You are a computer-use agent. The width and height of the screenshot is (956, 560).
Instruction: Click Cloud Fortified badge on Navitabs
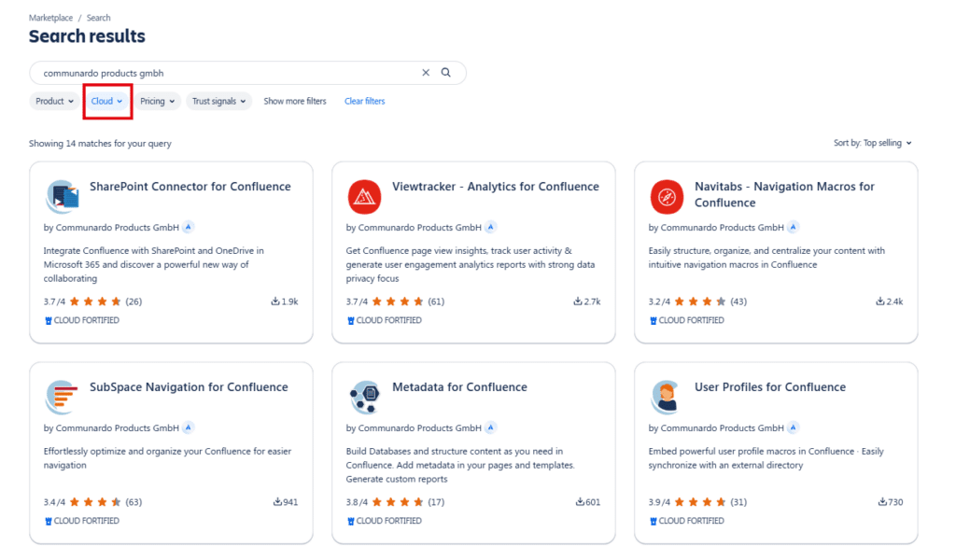coord(686,320)
